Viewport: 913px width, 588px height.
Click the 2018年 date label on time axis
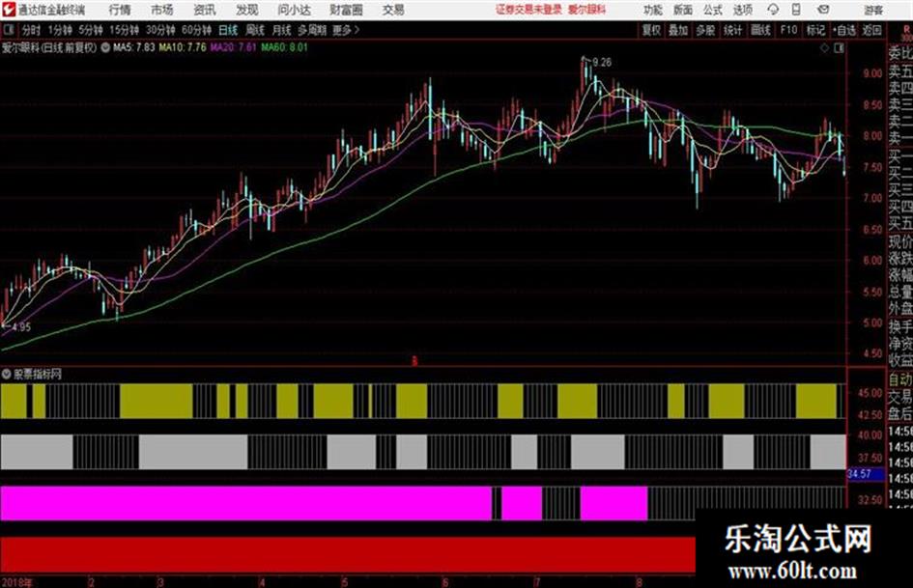(17, 581)
